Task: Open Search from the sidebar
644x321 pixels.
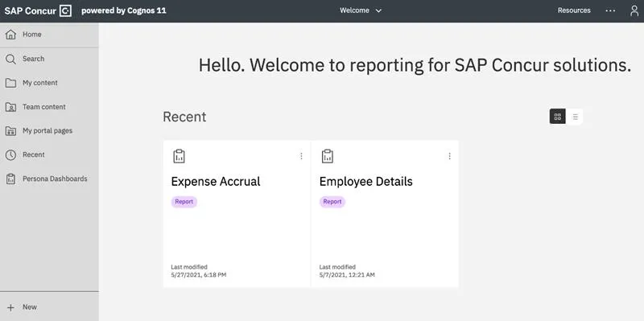Action: (49, 59)
